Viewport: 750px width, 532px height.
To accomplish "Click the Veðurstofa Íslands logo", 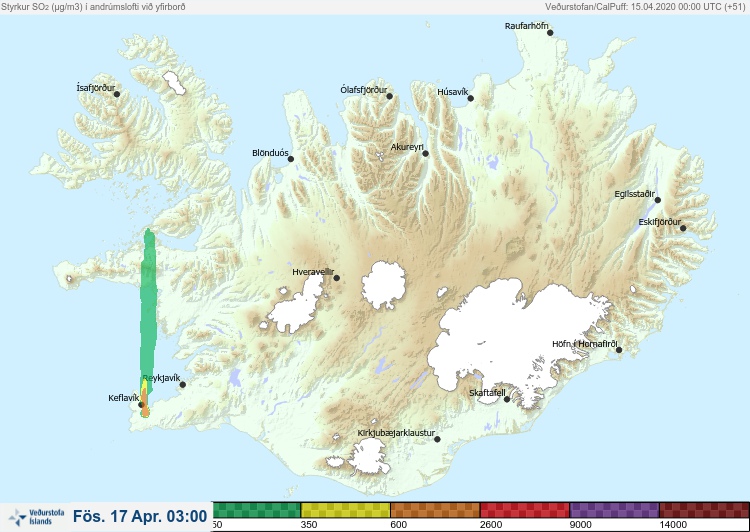I will [x=35, y=517].
